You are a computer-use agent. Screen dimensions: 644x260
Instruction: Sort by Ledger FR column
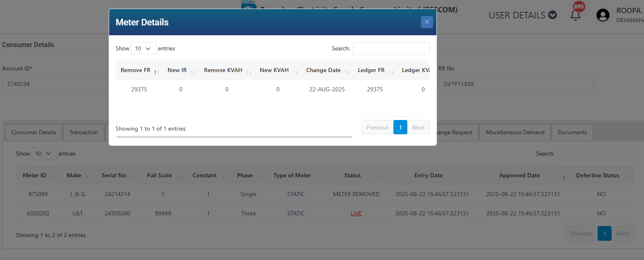click(x=375, y=70)
